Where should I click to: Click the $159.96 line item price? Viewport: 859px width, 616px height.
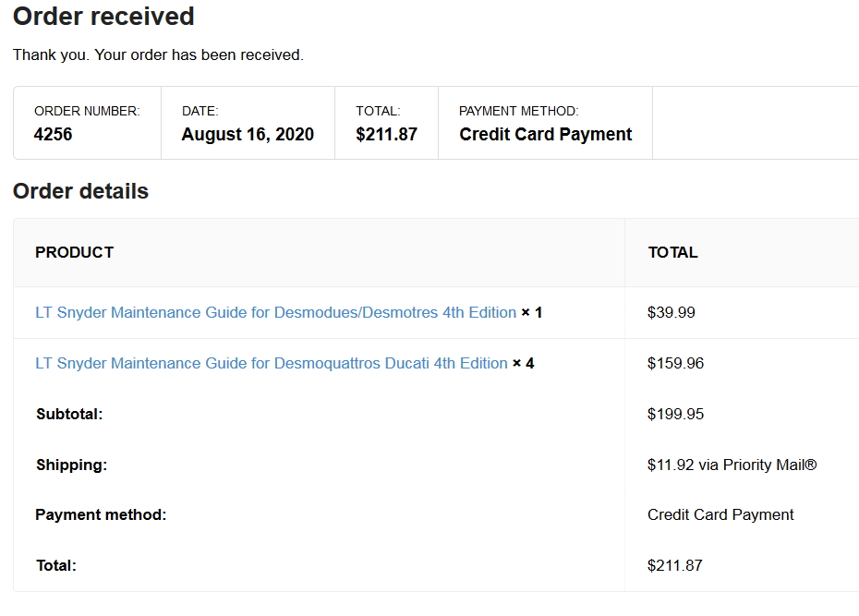(x=675, y=363)
